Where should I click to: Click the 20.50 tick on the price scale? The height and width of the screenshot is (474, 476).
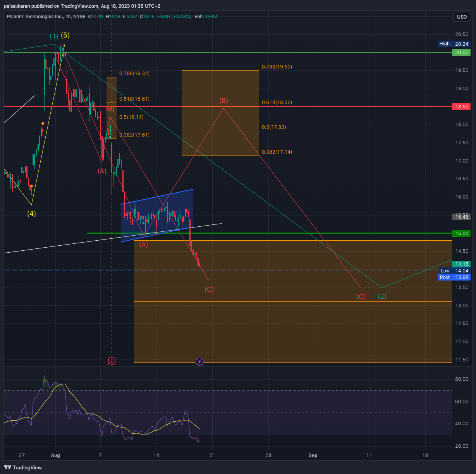[461, 34]
